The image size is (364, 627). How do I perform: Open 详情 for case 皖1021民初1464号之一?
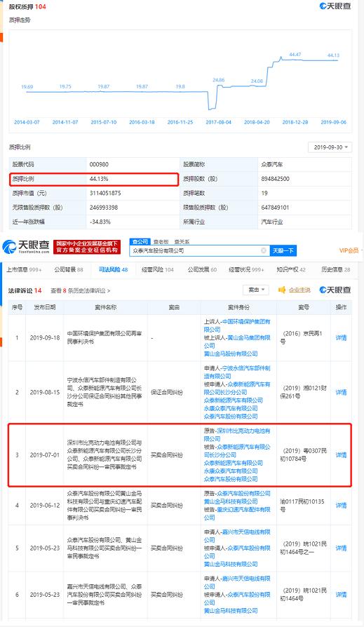coord(341,548)
